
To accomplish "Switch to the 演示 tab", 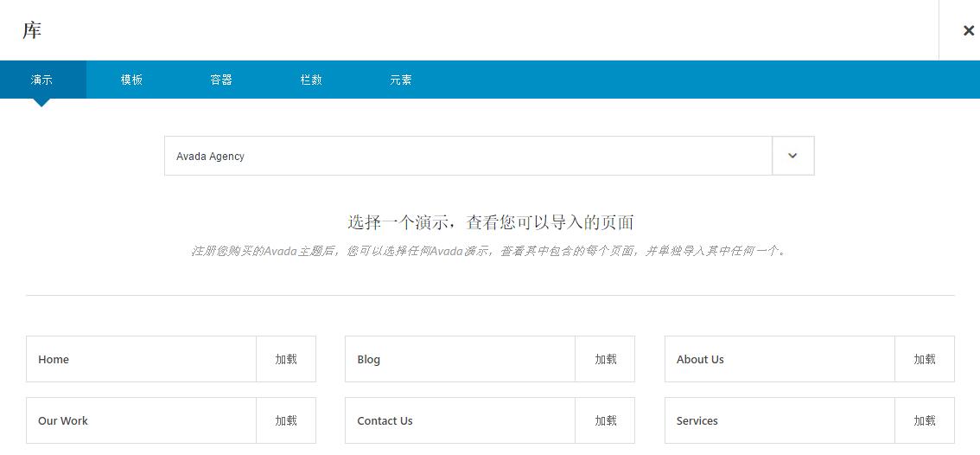I will [x=41, y=80].
